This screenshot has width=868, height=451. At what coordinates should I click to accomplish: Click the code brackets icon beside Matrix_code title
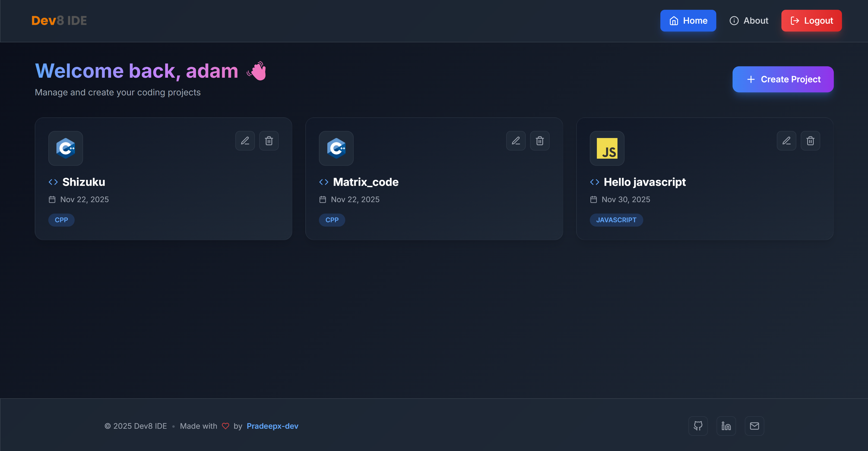click(x=323, y=182)
